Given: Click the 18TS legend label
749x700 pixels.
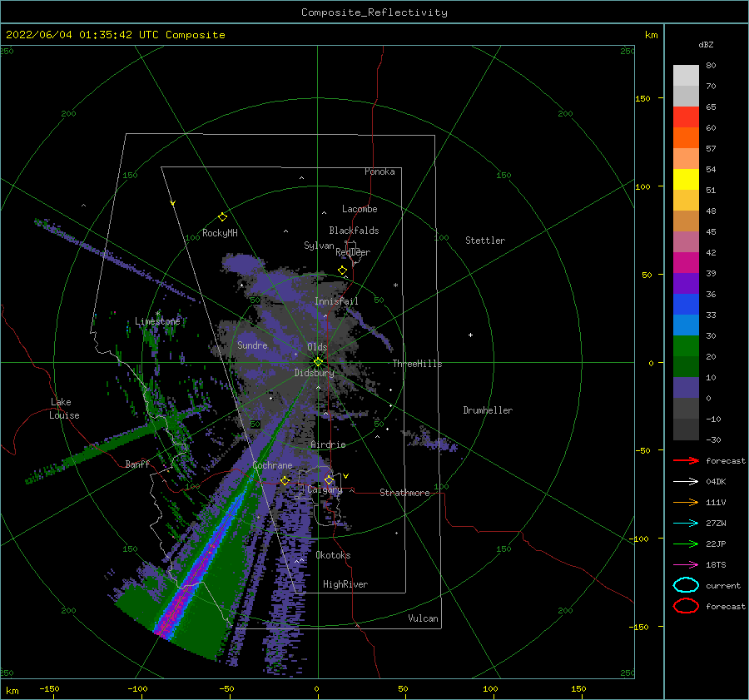Looking at the screenshot, I should (x=716, y=565).
